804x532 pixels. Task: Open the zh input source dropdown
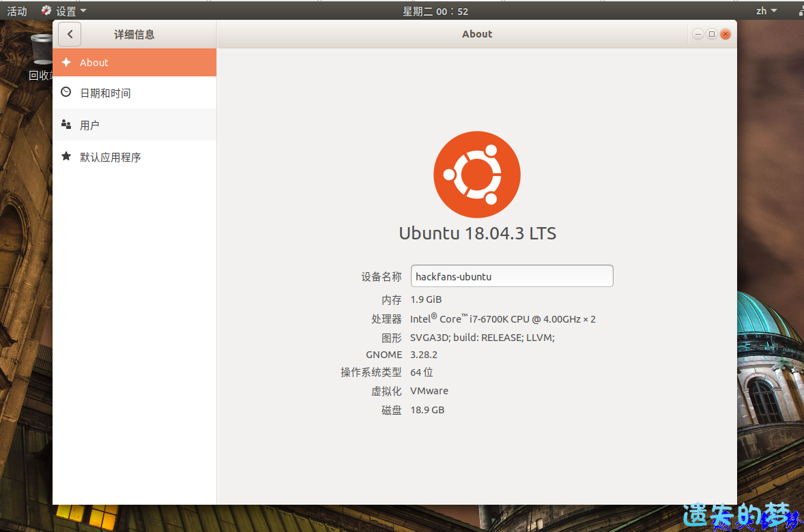pyautogui.click(x=766, y=11)
